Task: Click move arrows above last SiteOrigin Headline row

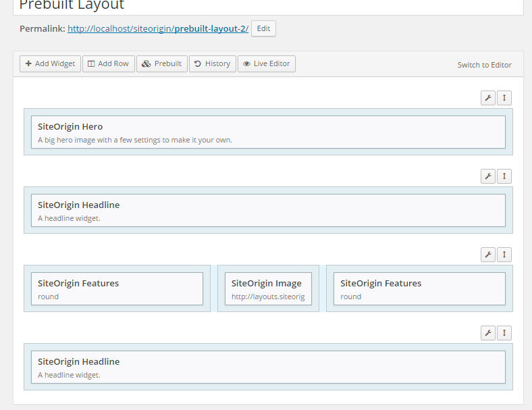Action: tap(504, 333)
